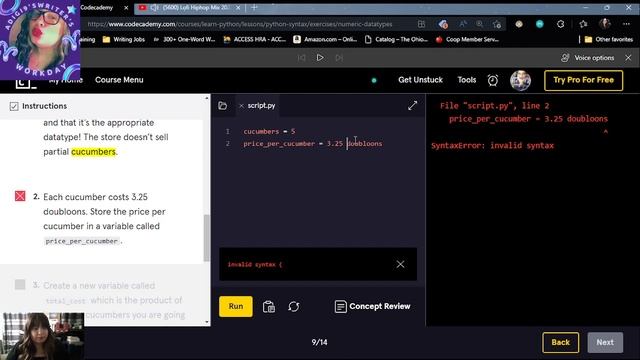
Task: Click the alarm clock timer icon
Action: [493, 80]
